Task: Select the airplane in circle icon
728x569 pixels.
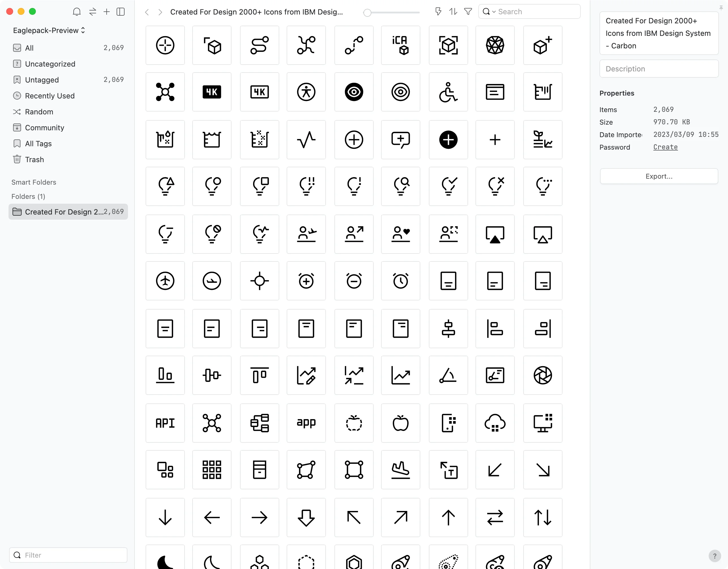Action: [165, 281]
